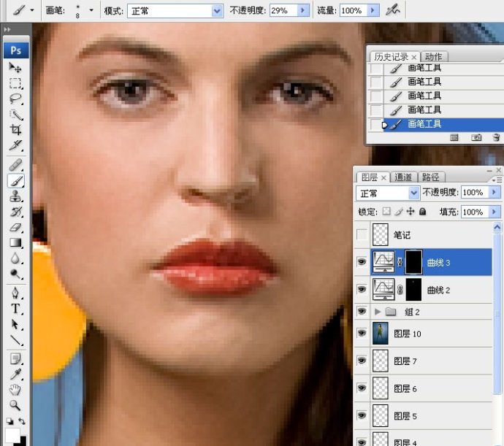Open tool preset picker arrow
This screenshot has width=504, height=446.
coord(32,10)
